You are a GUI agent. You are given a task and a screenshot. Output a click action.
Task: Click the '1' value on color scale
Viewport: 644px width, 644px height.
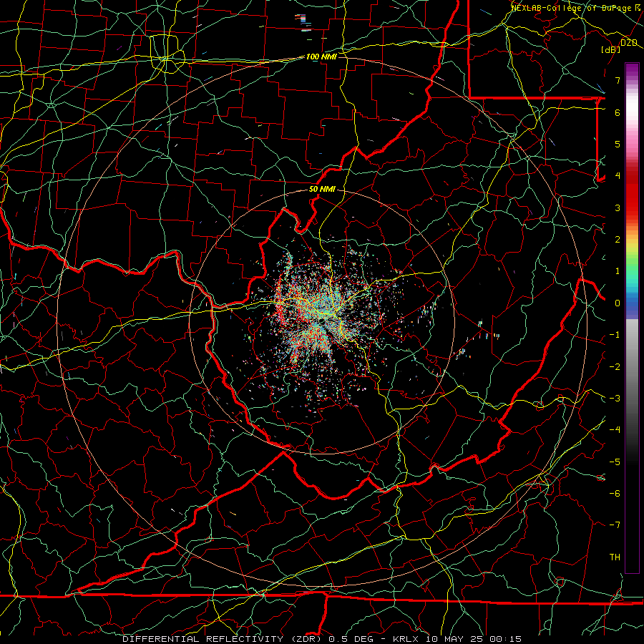coord(618,271)
